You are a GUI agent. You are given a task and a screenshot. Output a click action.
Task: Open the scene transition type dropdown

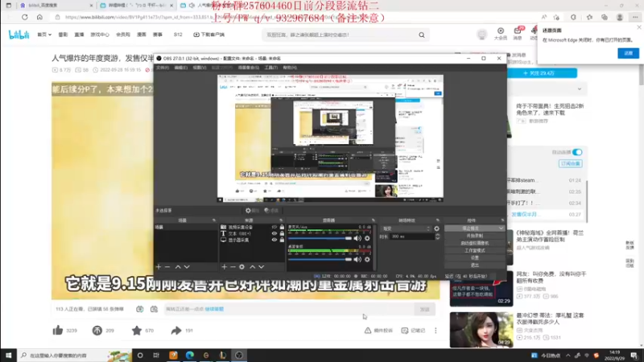[x=407, y=228]
